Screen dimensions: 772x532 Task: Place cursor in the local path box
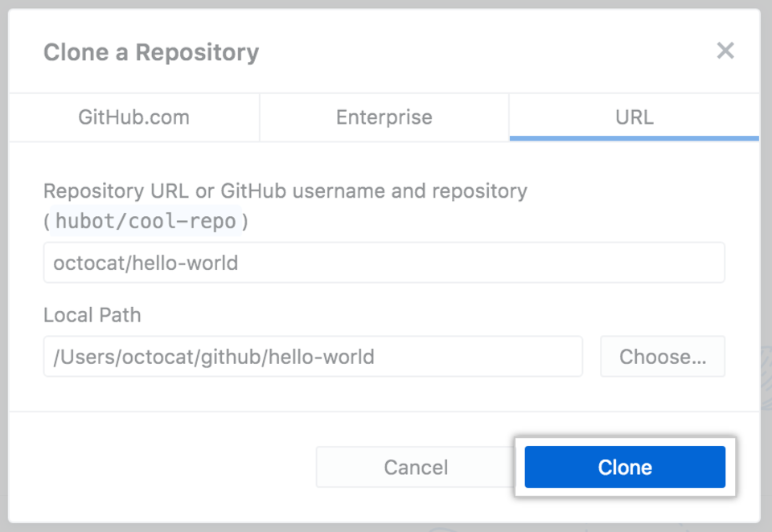pyautogui.click(x=312, y=356)
